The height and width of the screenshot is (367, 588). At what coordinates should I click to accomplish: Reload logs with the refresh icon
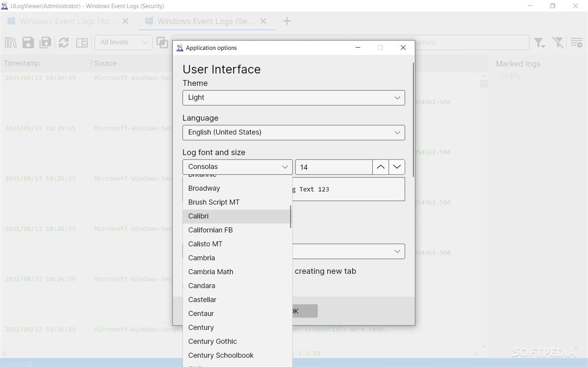tap(64, 42)
